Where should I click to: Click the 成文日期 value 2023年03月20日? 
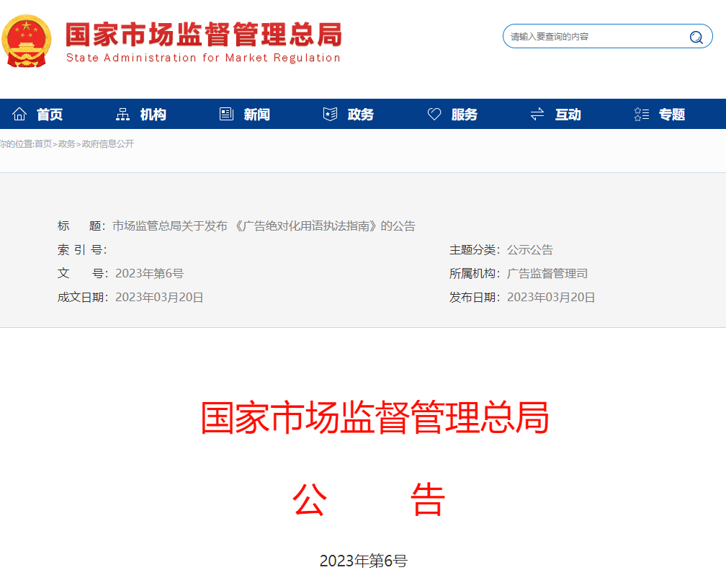click(159, 298)
